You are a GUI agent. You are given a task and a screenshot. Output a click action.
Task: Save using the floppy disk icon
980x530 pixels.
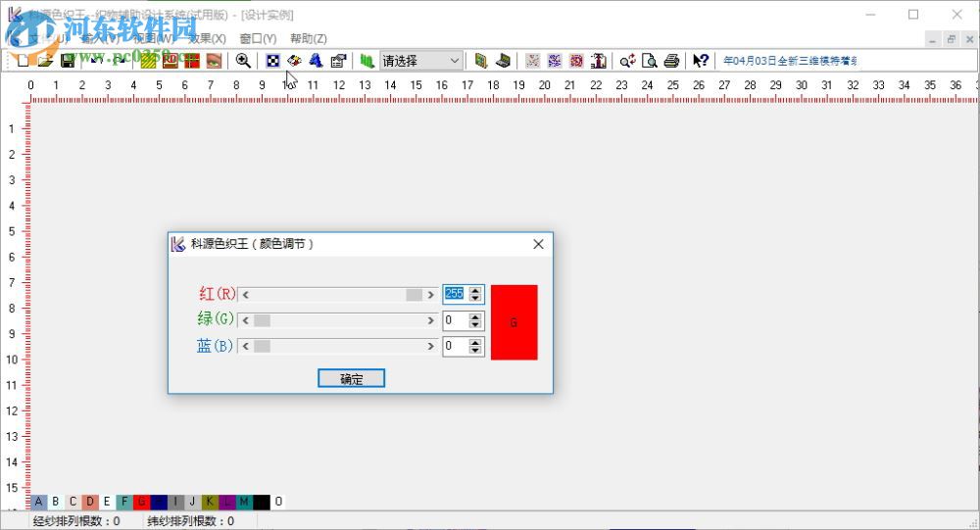[67, 61]
